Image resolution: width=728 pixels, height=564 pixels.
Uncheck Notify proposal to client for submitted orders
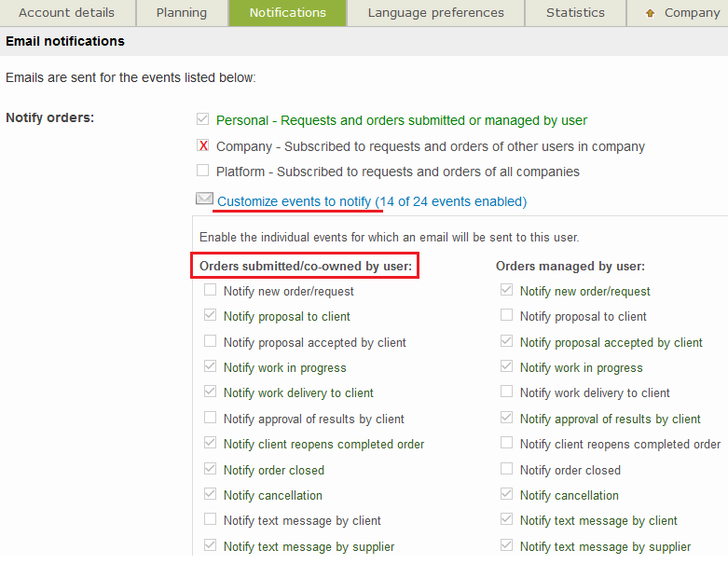[211, 316]
